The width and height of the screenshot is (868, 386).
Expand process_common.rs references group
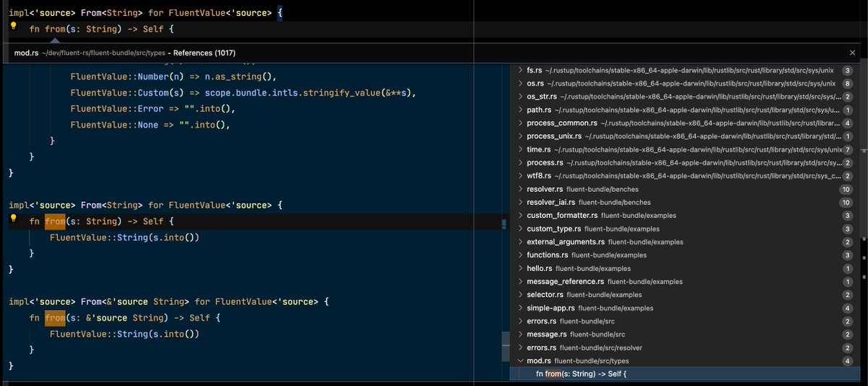(x=521, y=123)
